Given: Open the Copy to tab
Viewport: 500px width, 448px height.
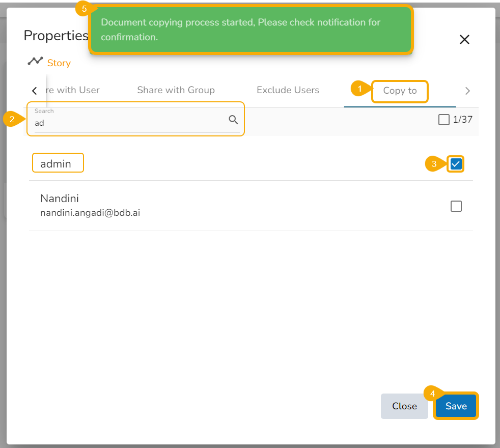Looking at the screenshot, I should [x=400, y=91].
